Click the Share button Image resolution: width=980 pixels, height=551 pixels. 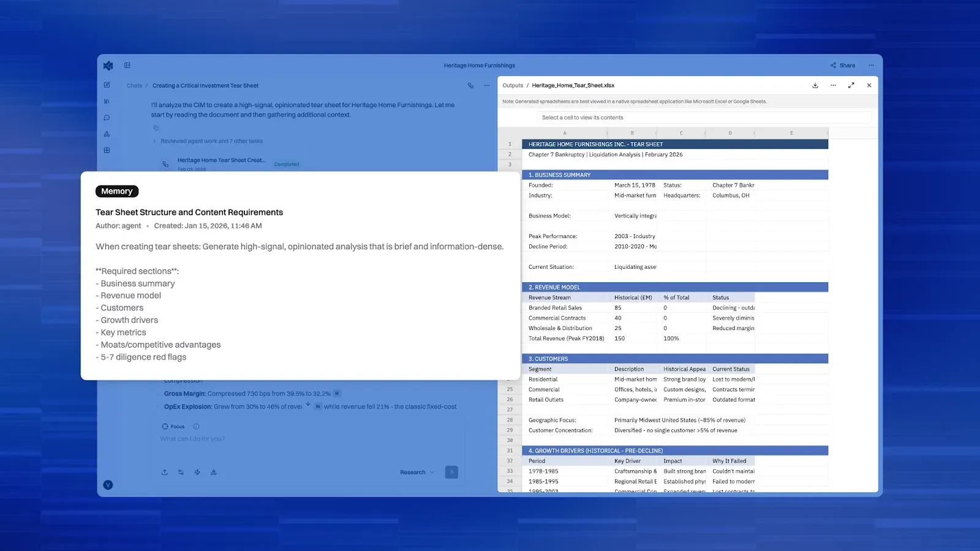click(x=843, y=66)
